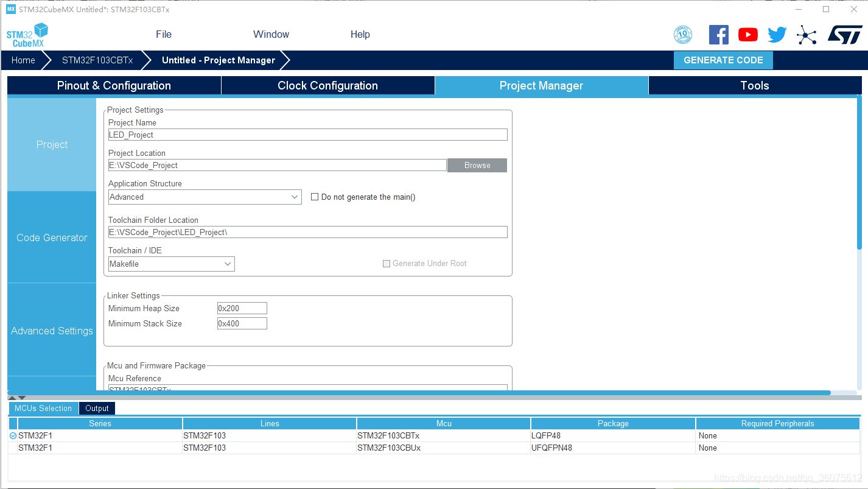This screenshot has height=489, width=868.
Task: Click the UFQFPN48 package cell
Action: 613,448
